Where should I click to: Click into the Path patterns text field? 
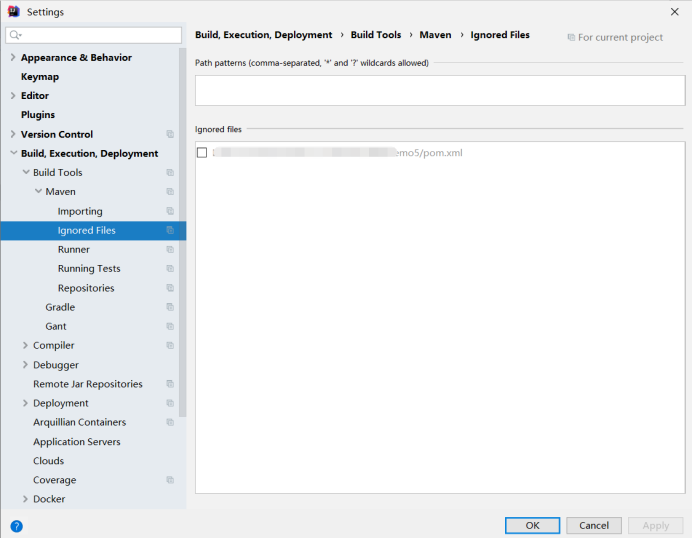coord(440,91)
